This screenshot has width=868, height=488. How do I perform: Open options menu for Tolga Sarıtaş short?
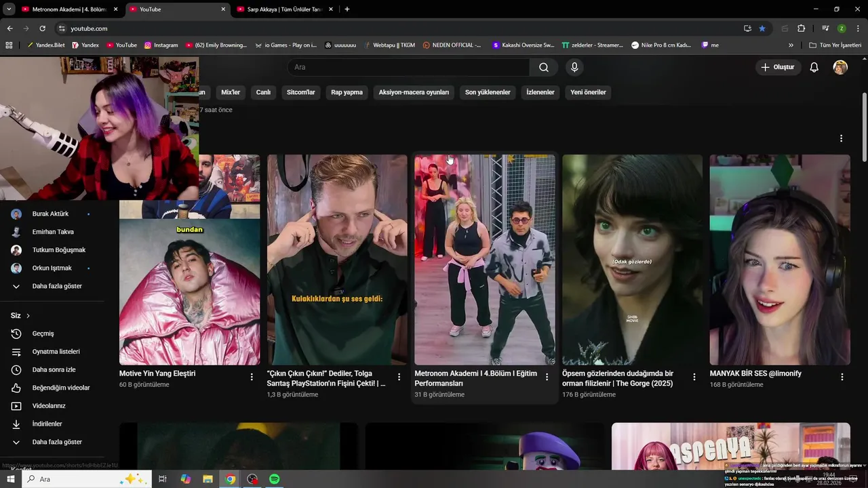click(x=399, y=377)
